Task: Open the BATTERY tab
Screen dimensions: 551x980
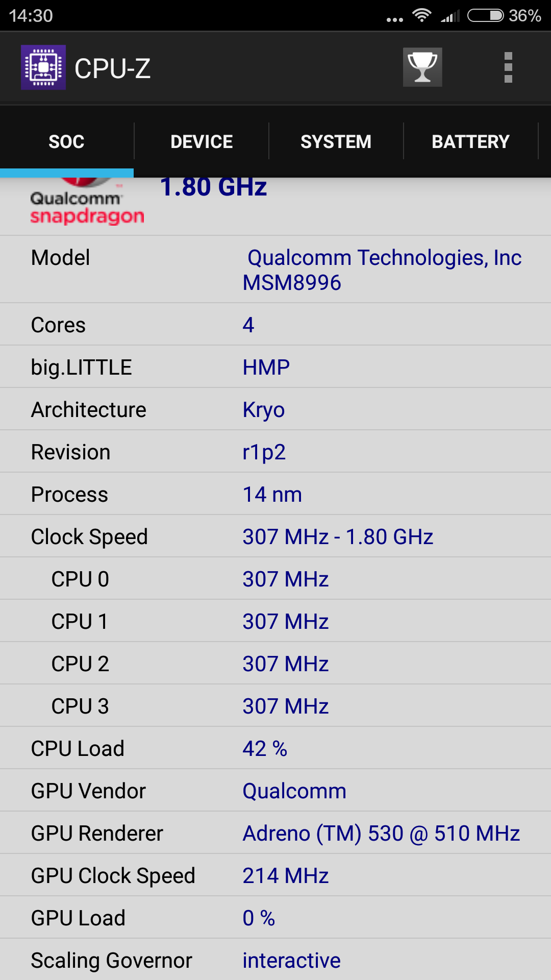Action: [x=471, y=141]
